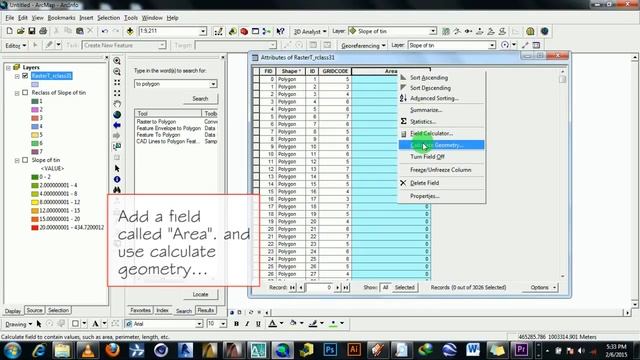Collapse the Layers root node

click(x=8, y=67)
